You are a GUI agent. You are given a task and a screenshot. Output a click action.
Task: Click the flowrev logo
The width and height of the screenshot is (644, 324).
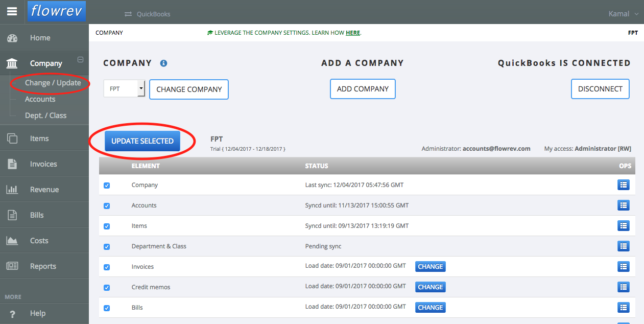click(57, 11)
